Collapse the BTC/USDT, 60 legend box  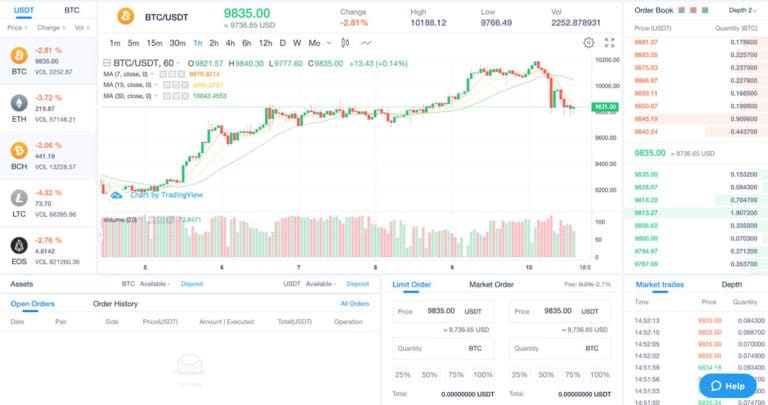107,63
